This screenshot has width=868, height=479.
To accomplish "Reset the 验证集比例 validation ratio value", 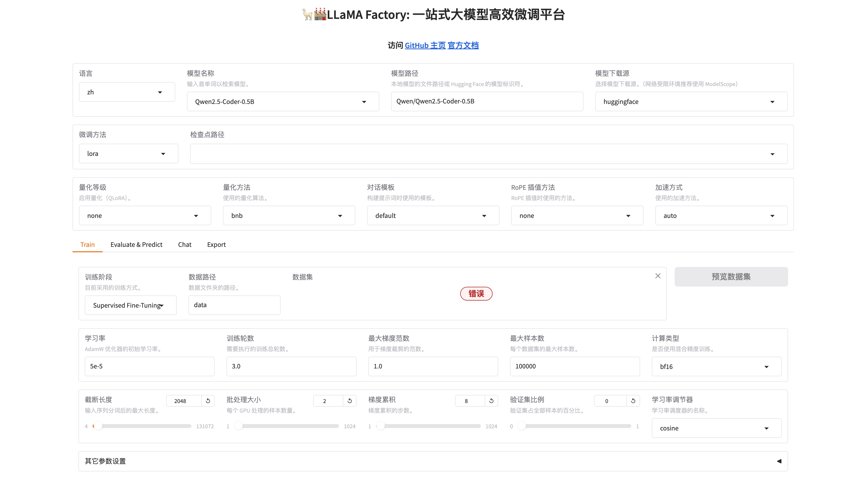I will [x=633, y=401].
